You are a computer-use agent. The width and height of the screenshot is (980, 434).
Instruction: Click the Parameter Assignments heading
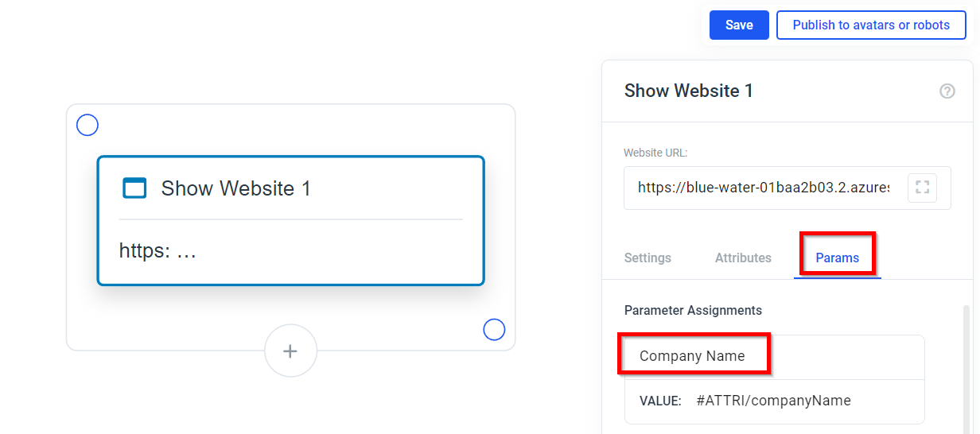(x=693, y=311)
